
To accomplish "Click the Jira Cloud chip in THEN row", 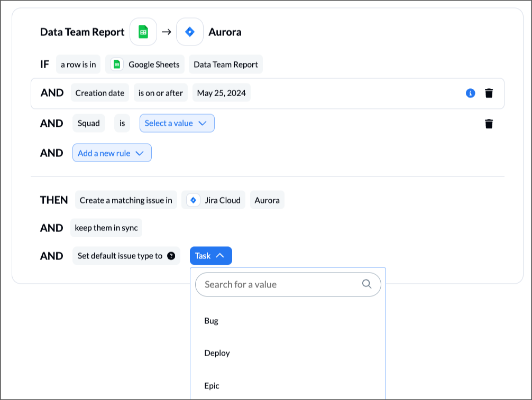I will click(214, 200).
